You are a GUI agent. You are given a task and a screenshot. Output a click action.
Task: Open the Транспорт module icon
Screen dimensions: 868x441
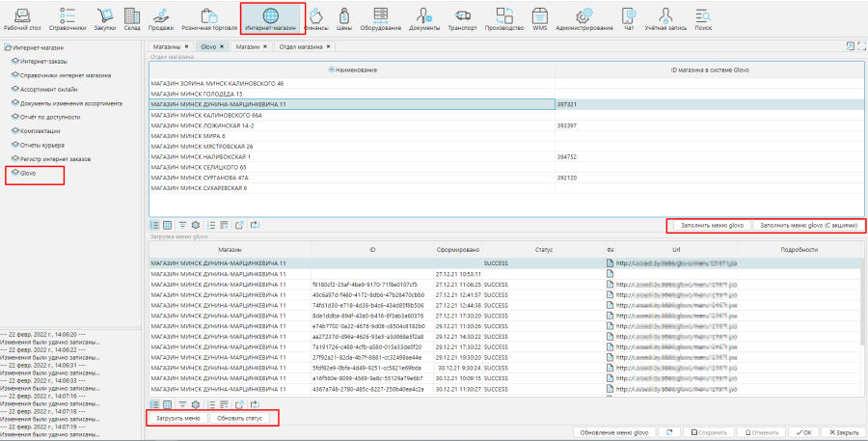462,20
